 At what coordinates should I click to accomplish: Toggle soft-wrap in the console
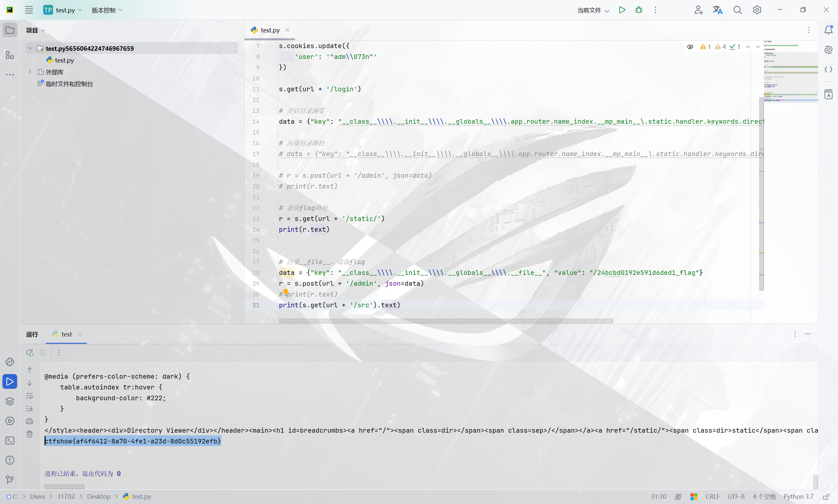point(29,396)
